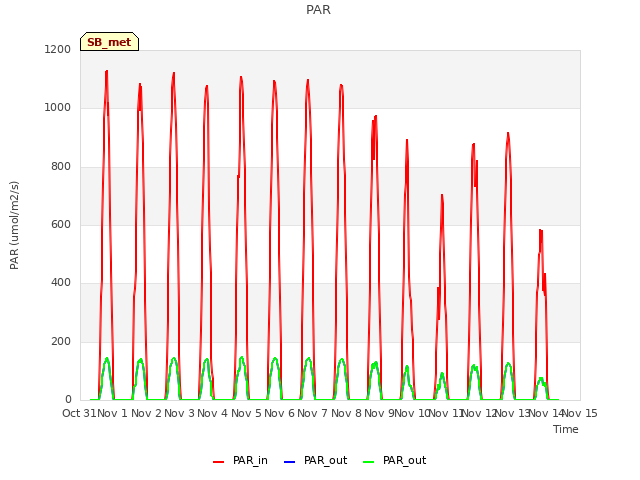640x480 pixels.
Task: Click the Nov 13 x-axis label
Action: click(x=513, y=413)
